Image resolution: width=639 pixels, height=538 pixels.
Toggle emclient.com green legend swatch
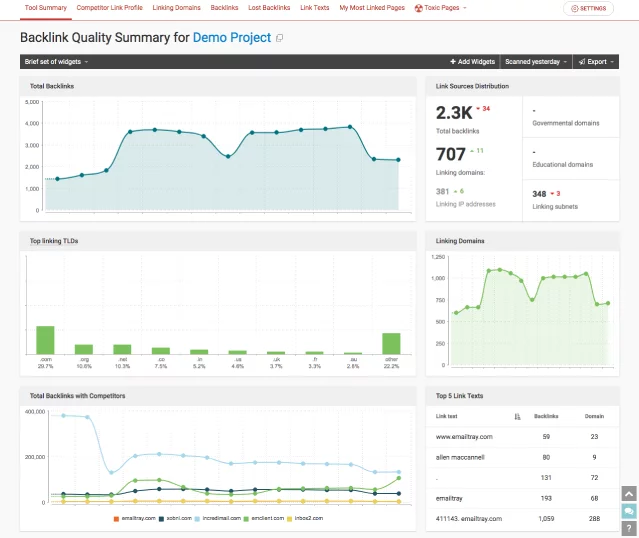[246, 519]
